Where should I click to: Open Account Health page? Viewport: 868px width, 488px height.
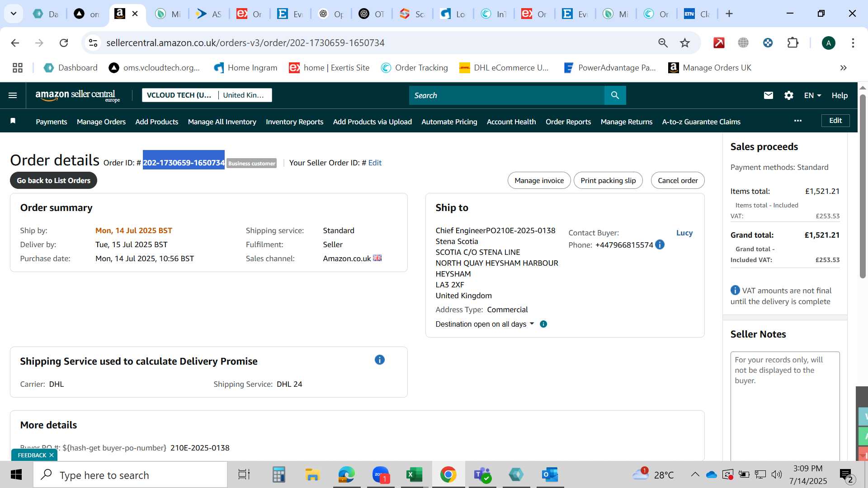[511, 122]
